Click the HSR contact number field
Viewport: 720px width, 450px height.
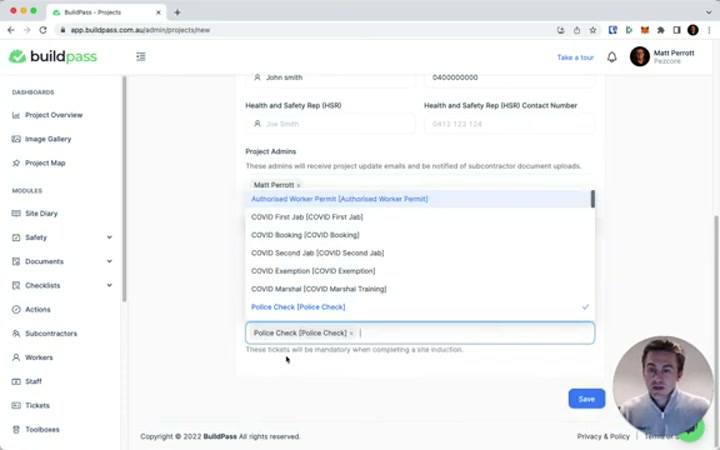(x=509, y=124)
